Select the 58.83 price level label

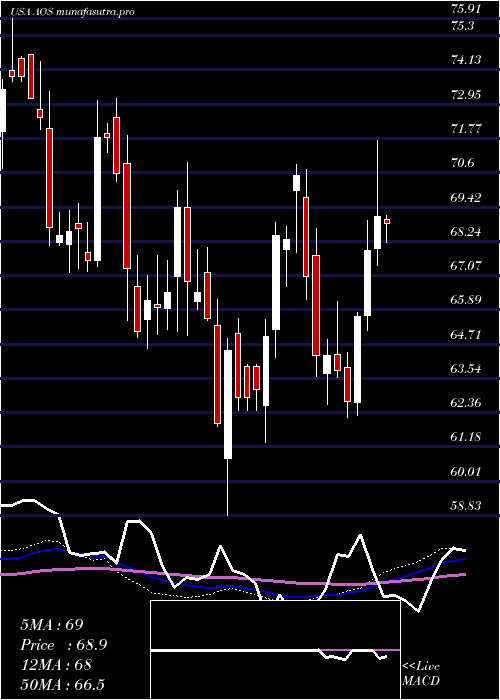click(466, 506)
